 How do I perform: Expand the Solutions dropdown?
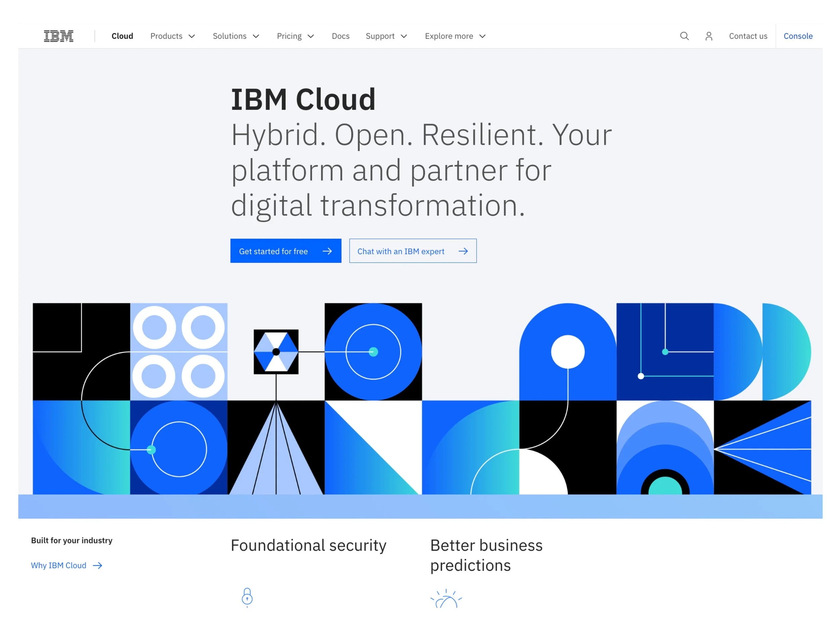pos(236,36)
